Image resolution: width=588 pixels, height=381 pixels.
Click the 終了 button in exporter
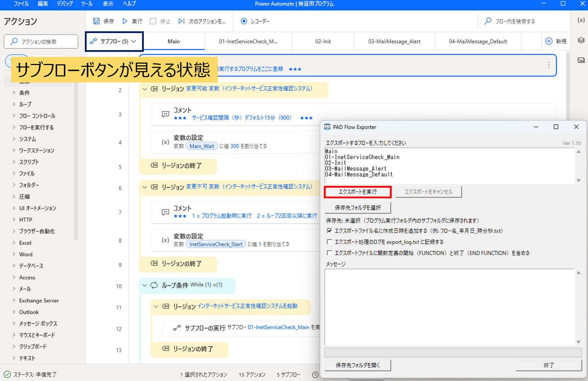549,365
